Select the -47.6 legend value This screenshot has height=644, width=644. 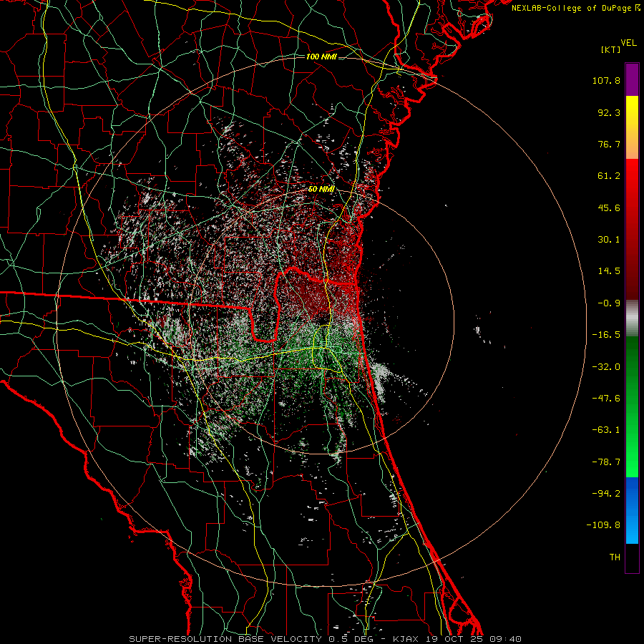point(606,399)
